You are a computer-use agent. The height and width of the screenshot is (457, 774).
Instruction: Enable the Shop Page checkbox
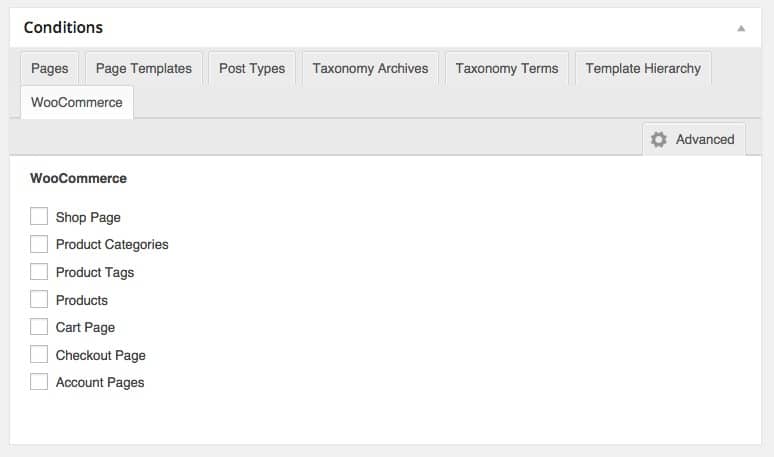click(39, 216)
